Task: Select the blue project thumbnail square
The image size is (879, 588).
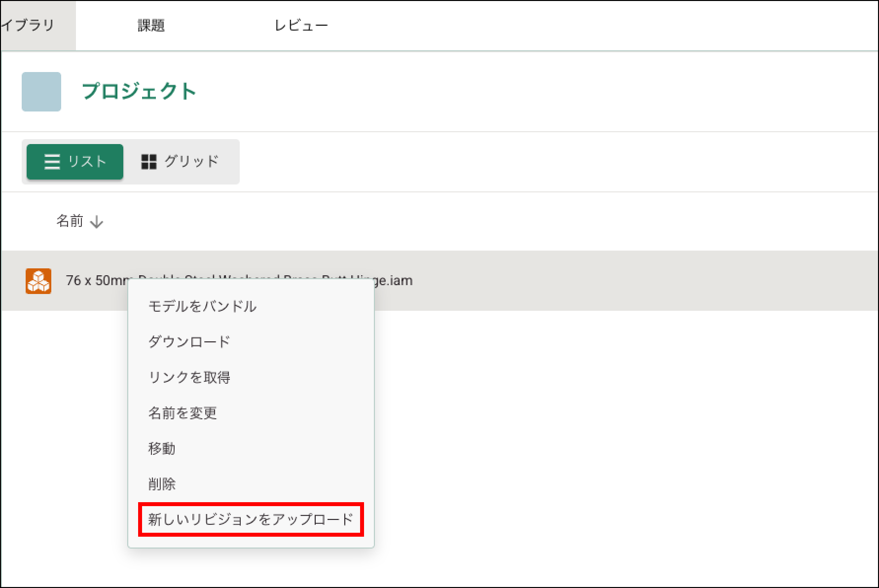Action: [x=41, y=92]
